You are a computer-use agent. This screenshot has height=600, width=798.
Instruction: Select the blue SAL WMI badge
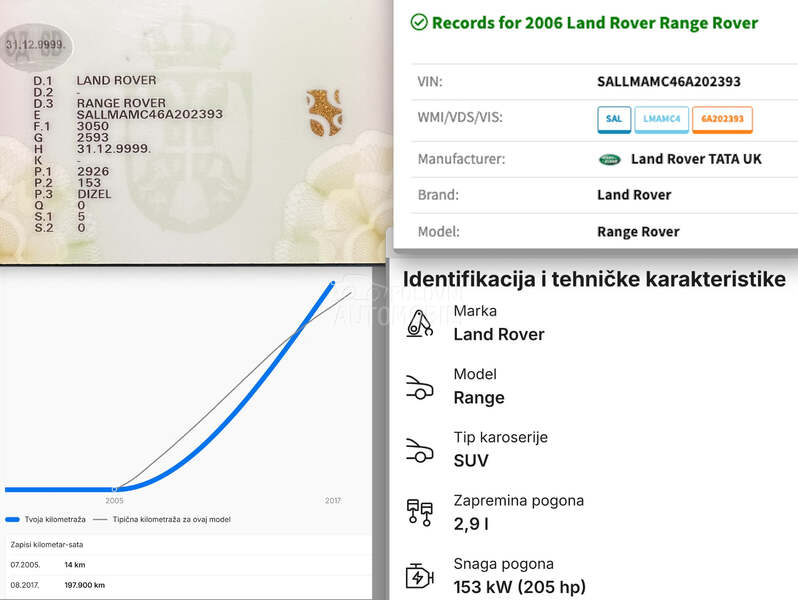pyautogui.click(x=614, y=119)
